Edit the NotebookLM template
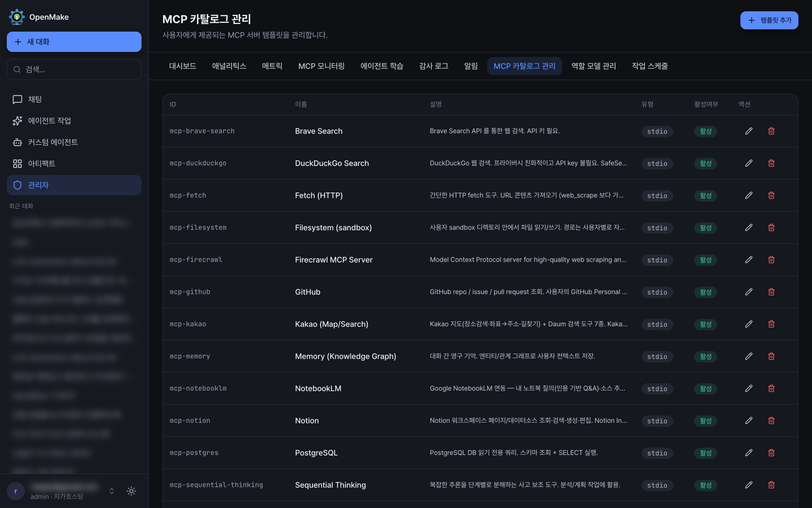 749,388
